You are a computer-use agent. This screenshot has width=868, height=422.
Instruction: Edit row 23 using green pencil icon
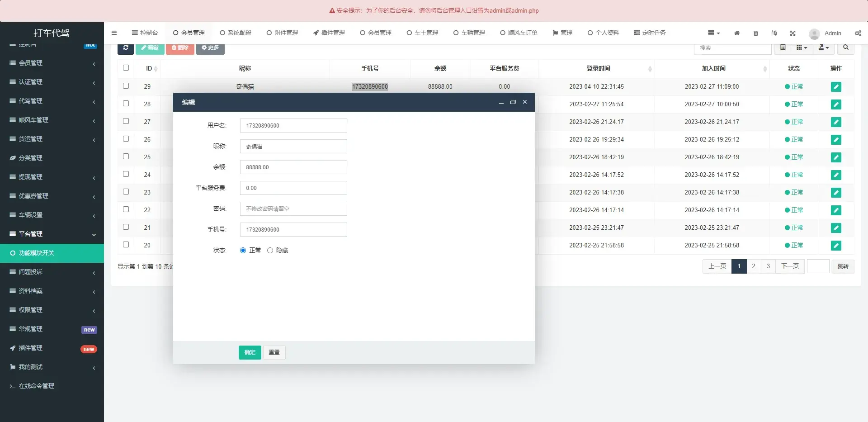(836, 193)
